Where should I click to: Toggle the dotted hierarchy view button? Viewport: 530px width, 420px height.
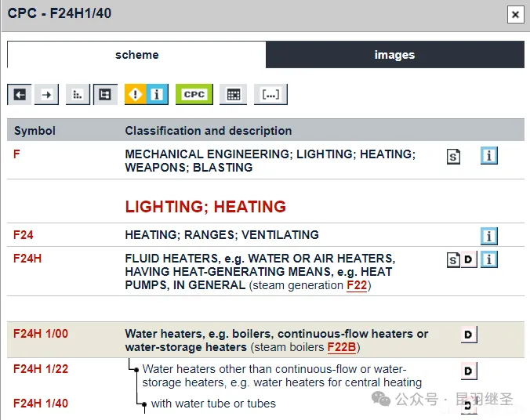pos(78,95)
